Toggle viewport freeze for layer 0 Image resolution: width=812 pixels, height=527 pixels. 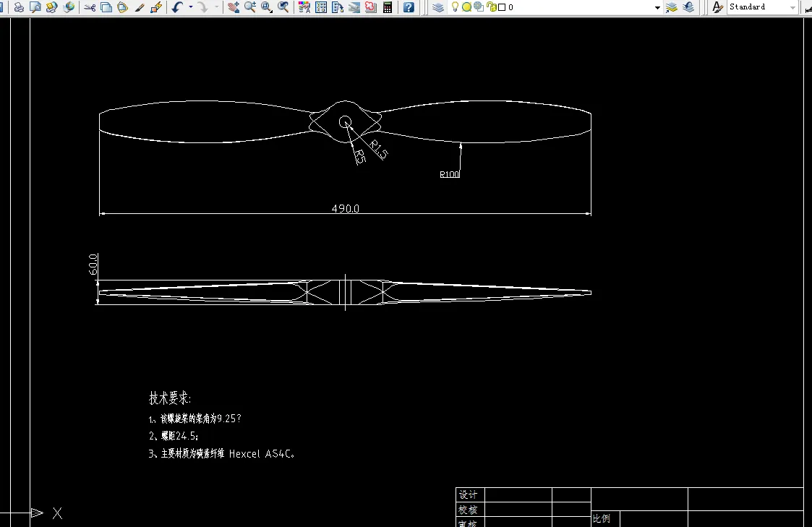[479, 7]
